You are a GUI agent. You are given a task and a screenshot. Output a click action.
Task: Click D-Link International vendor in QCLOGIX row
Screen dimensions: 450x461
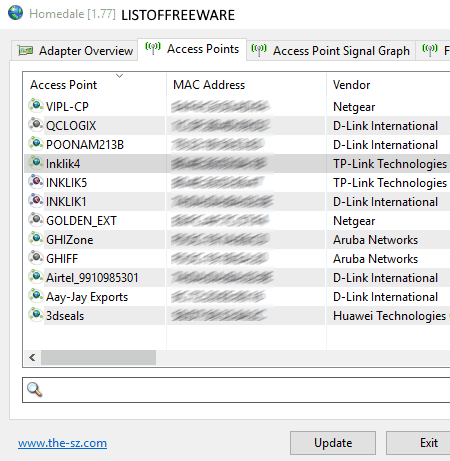click(385, 126)
